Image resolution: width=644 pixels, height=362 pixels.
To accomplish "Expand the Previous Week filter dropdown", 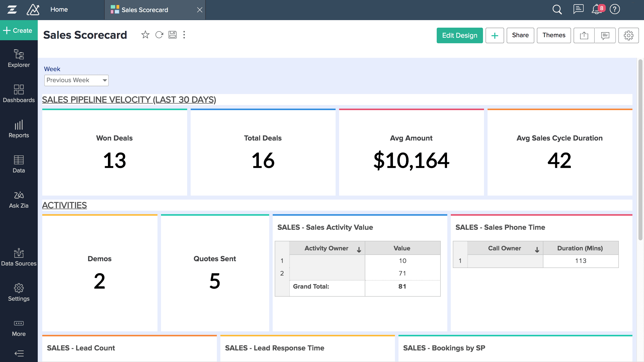I will coord(105,80).
